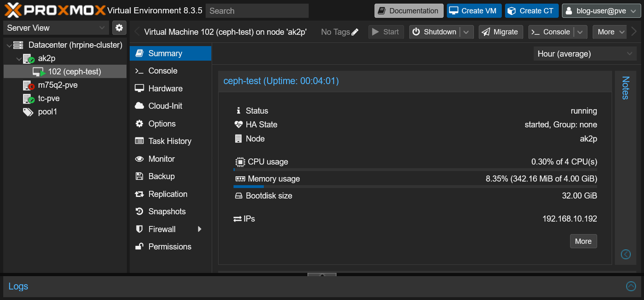Click the CPU usage progress bar

coord(415,170)
